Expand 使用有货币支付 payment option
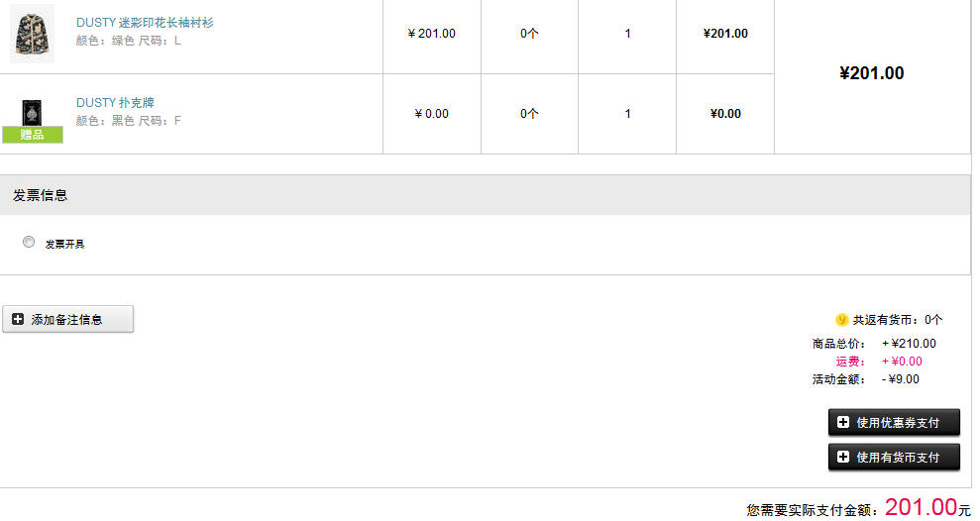Viewport: 980px width, 521px height. [894, 458]
